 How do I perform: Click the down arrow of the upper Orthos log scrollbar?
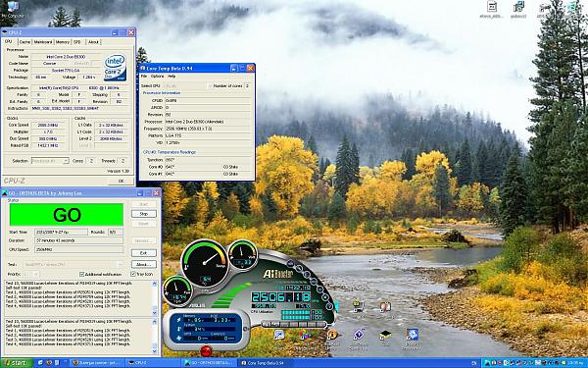tap(155, 313)
